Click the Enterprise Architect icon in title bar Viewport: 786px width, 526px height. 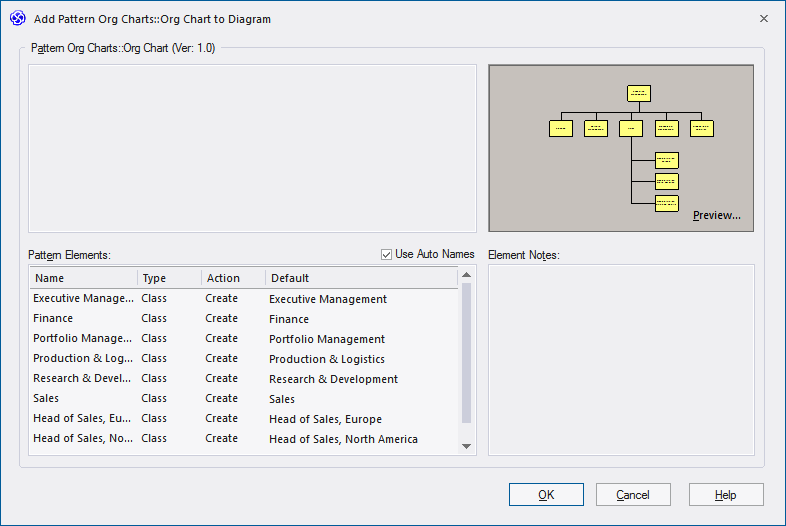(17, 18)
